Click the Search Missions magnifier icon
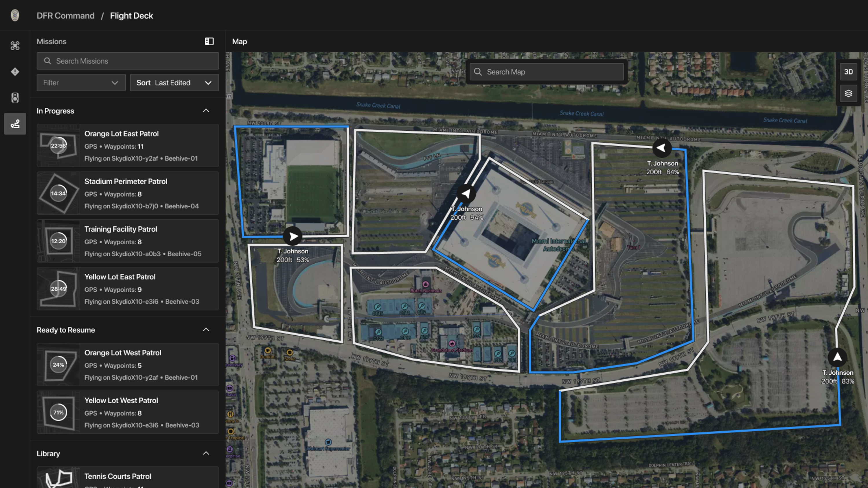 click(47, 61)
